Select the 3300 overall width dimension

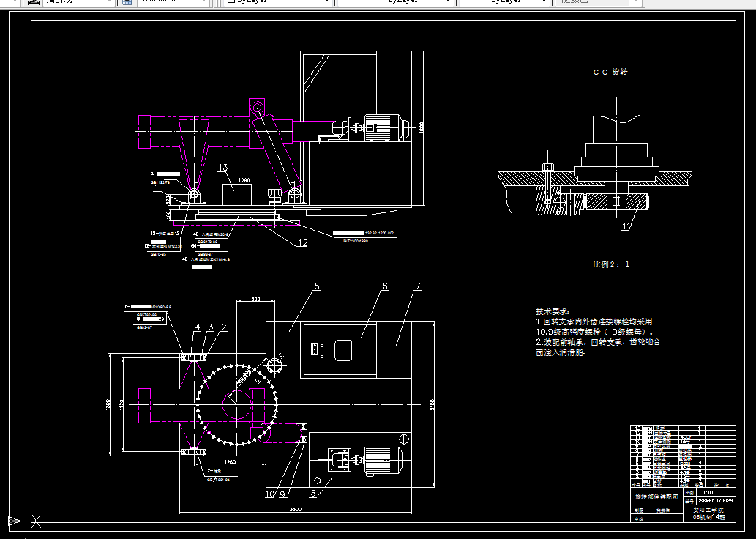pos(296,509)
